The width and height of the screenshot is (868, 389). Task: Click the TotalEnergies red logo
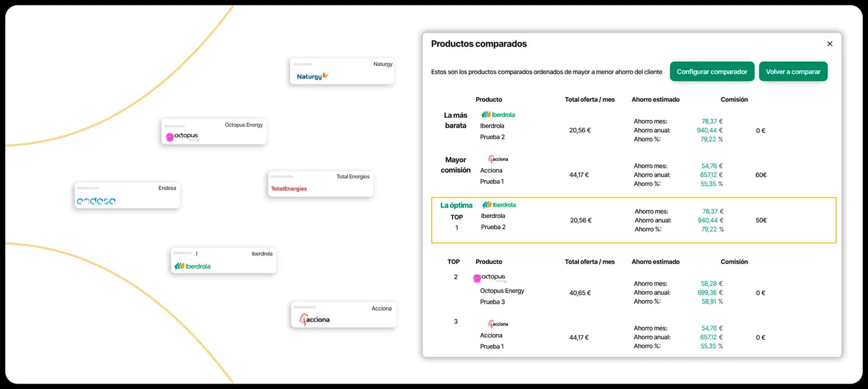click(289, 189)
